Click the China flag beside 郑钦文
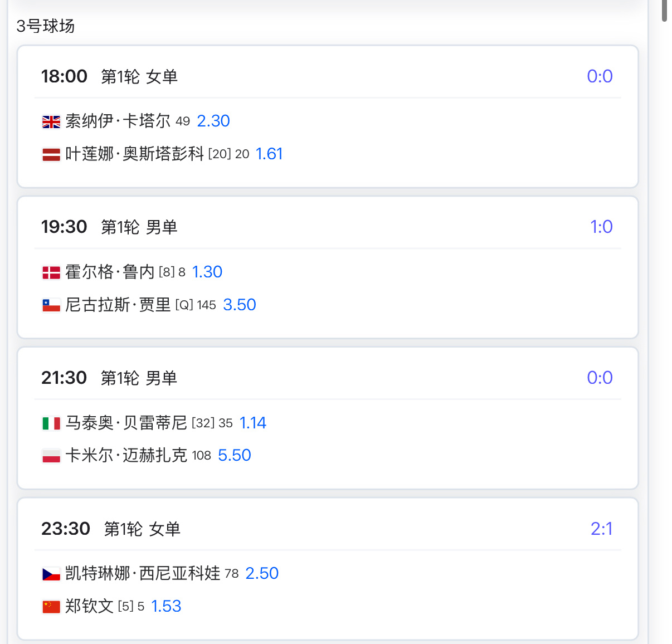 pos(51,607)
